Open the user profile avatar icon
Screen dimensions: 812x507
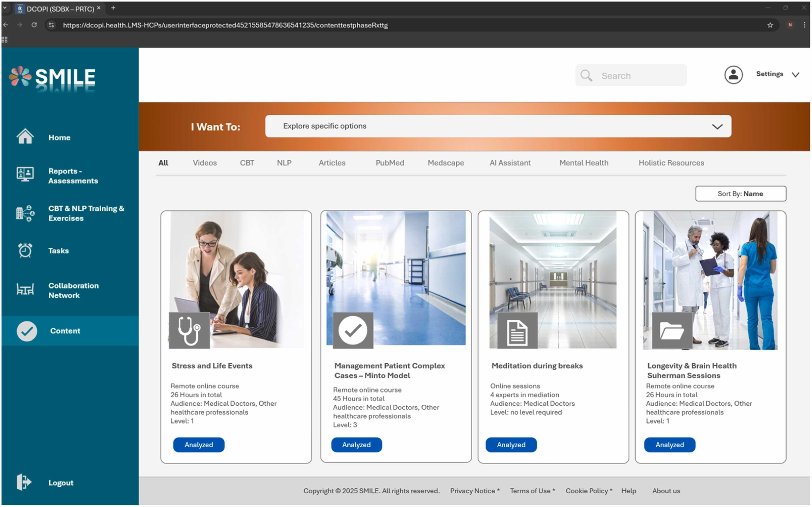click(734, 74)
